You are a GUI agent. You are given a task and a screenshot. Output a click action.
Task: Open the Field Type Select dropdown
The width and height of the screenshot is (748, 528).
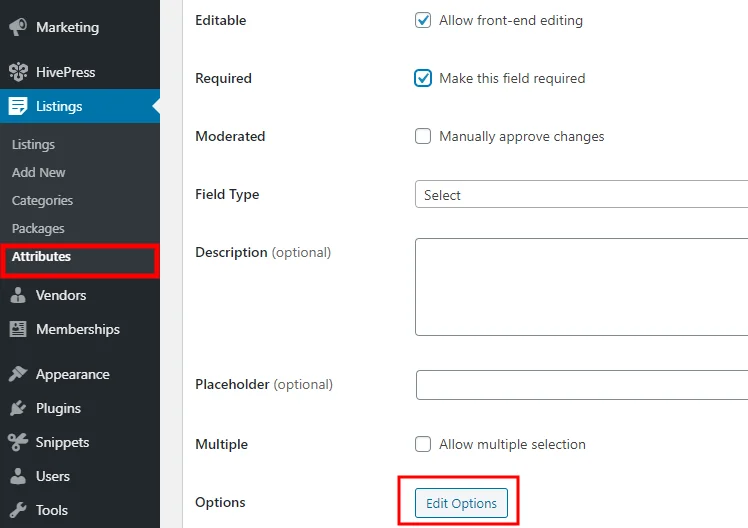tap(582, 194)
